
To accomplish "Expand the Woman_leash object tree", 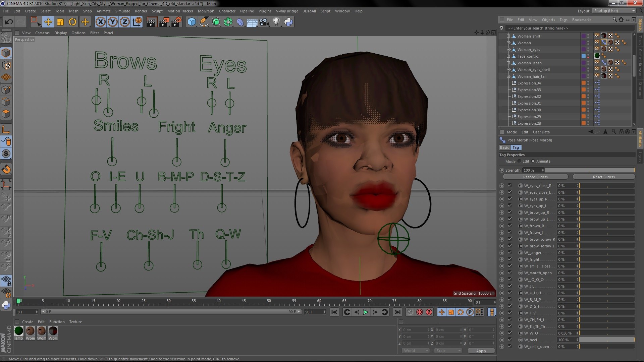I will 508,63.
